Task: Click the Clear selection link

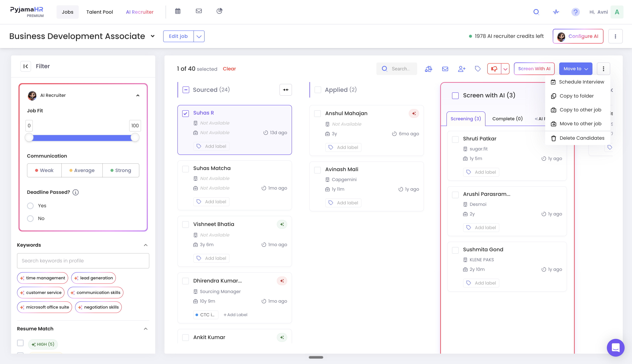Action: pos(229,69)
